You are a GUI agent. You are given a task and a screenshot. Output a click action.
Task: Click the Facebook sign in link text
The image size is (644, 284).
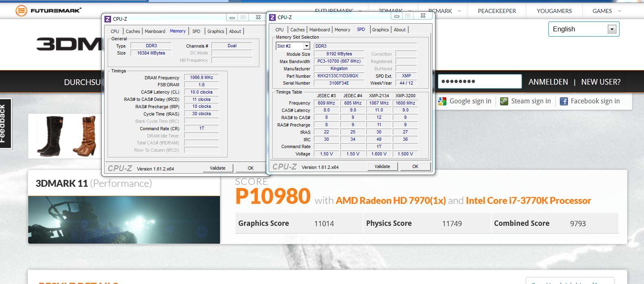pyautogui.click(x=595, y=101)
